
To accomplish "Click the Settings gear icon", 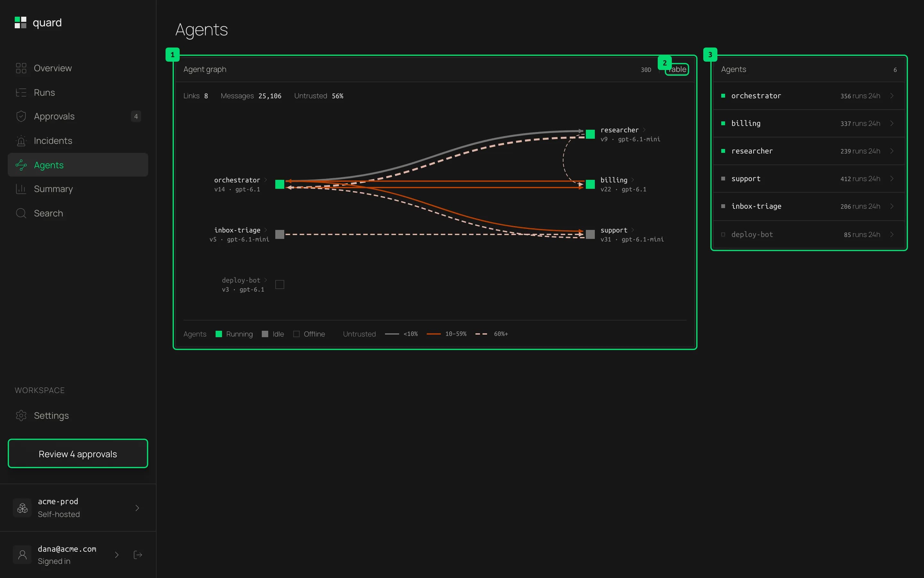I will click(x=21, y=416).
